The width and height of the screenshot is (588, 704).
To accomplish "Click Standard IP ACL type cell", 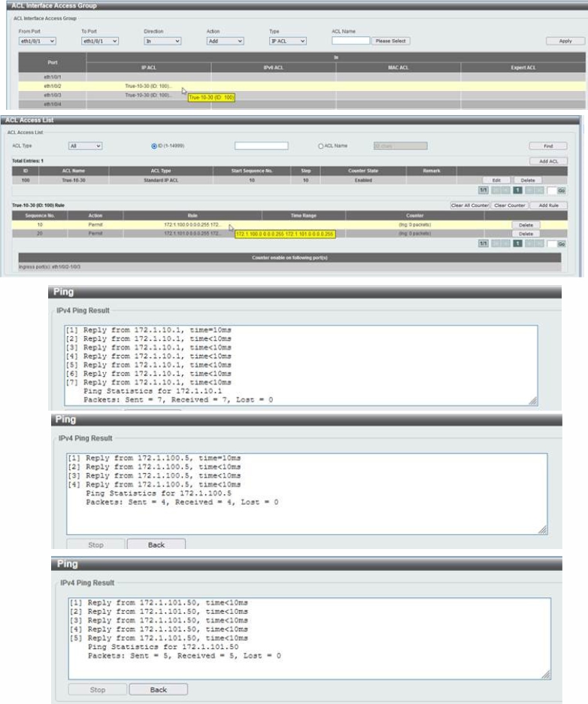I will 161,180.
